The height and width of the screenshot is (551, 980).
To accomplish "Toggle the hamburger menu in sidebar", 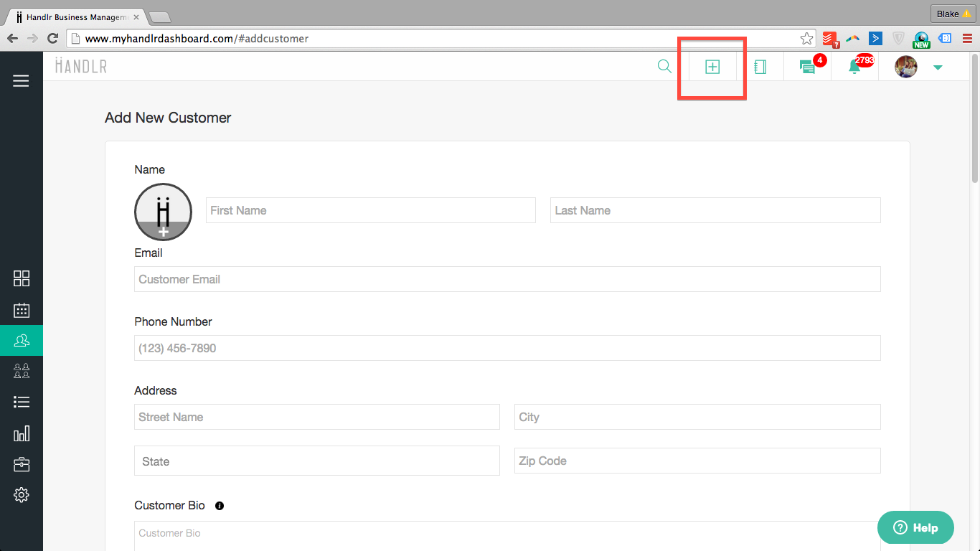I will point(22,81).
